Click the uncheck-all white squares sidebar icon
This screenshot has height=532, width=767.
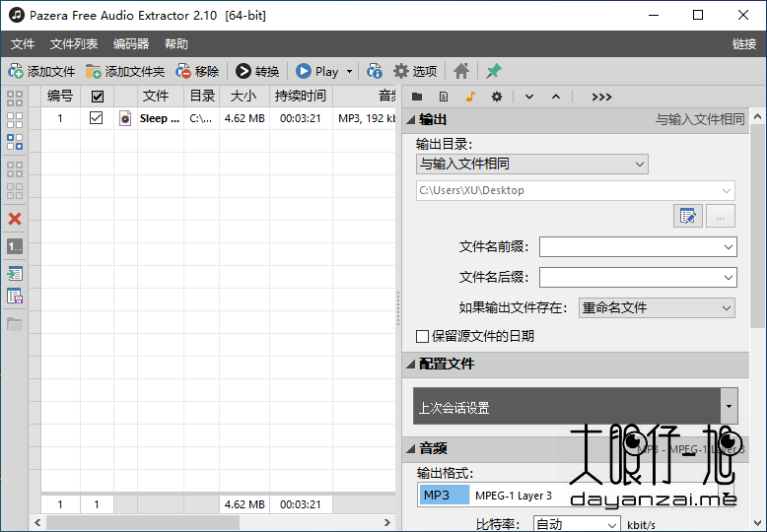[15, 120]
